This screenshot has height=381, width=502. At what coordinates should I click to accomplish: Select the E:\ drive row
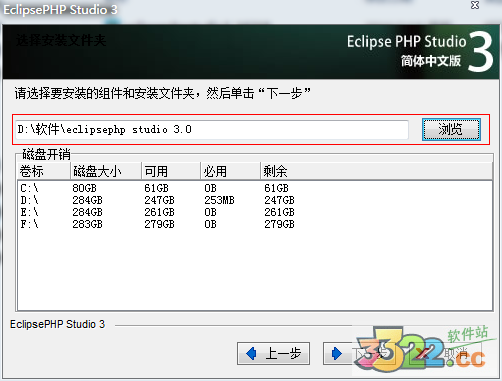255,212
